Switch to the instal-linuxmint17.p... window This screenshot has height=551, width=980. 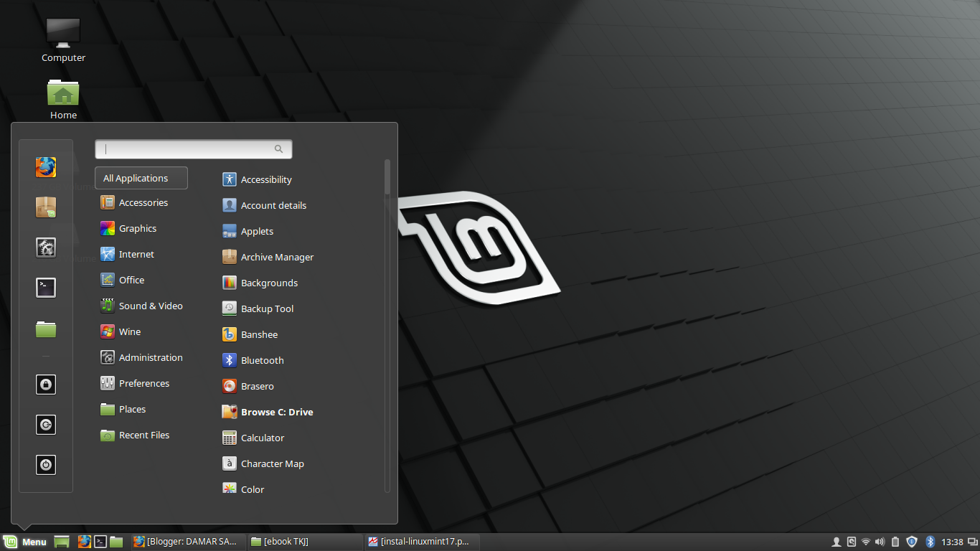[x=421, y=542]
